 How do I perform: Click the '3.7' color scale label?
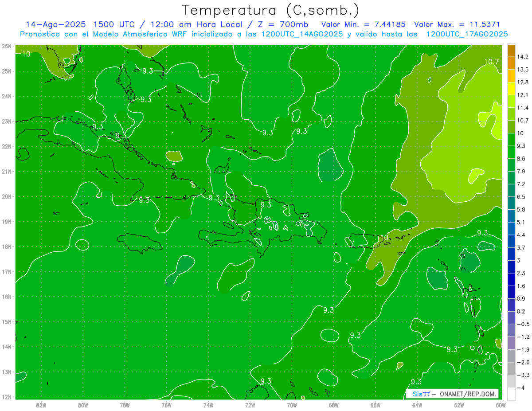tap(521, 247)
